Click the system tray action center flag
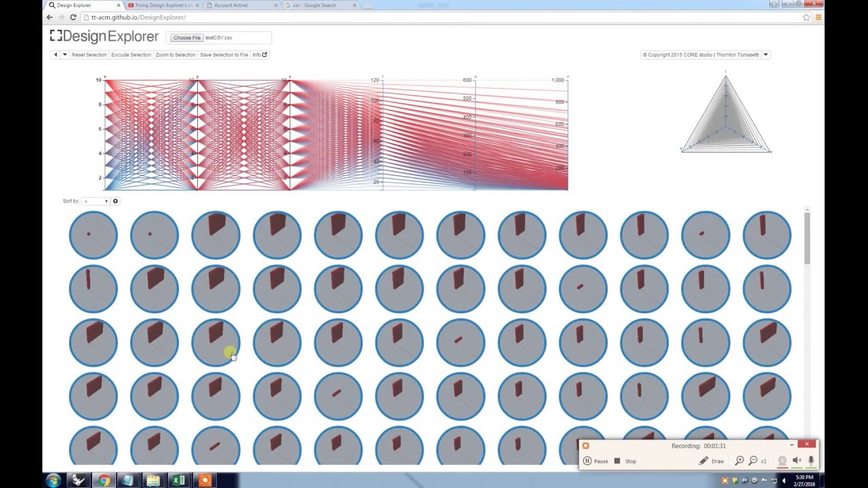Image resolution: width=868 pixels, height=488 pixels. (x=765, y=481)
